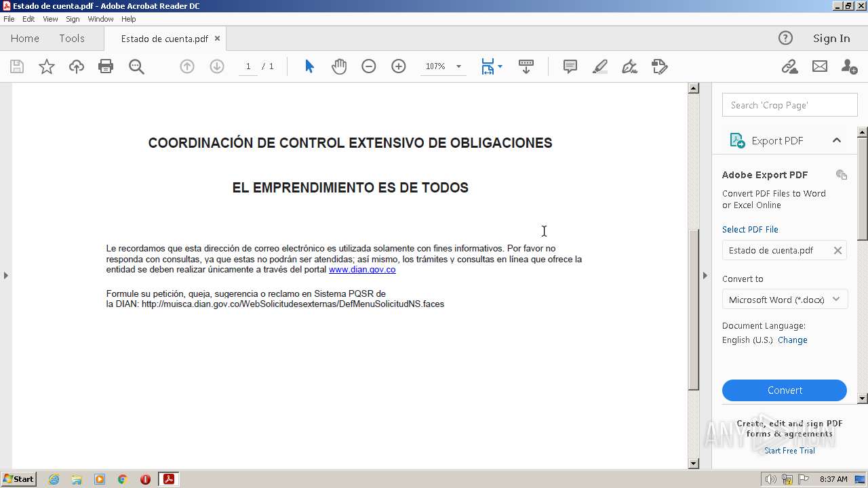Click the fit page width icon
868x488 pixels.
488,66
